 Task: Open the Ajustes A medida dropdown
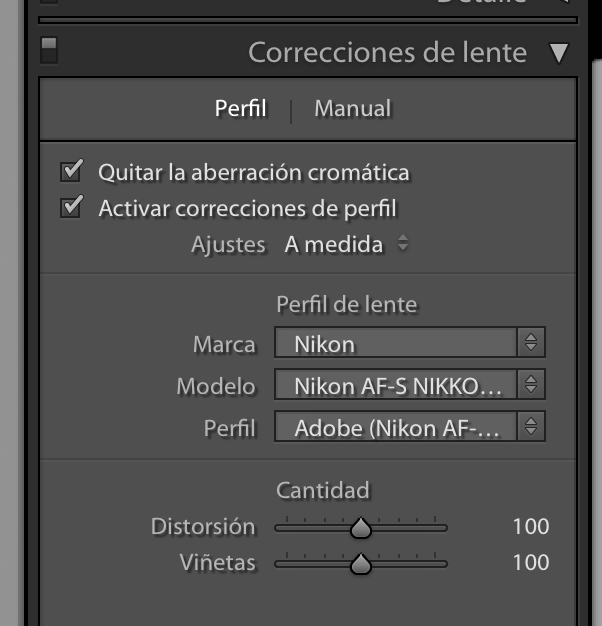[346, 244]
